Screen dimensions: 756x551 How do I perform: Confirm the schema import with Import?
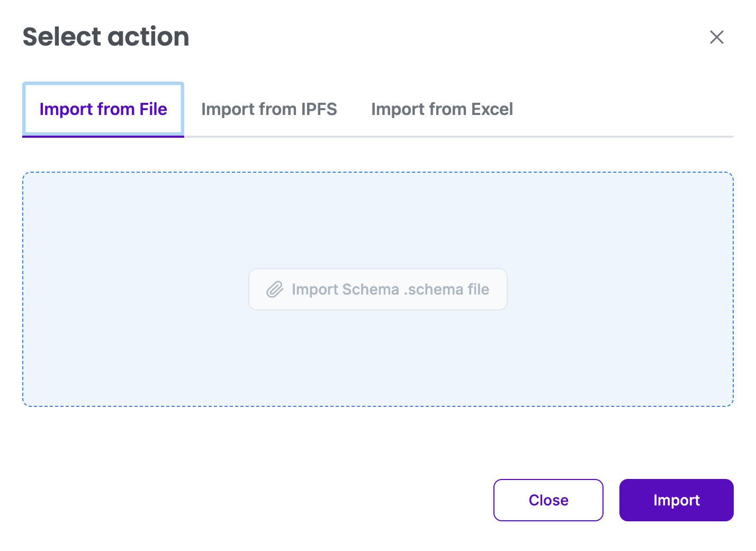676,500
